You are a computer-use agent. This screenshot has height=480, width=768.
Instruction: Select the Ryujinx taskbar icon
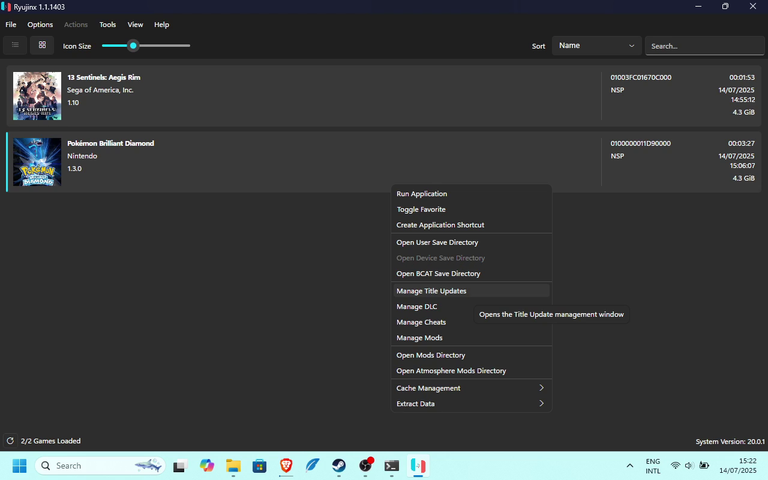418,466
